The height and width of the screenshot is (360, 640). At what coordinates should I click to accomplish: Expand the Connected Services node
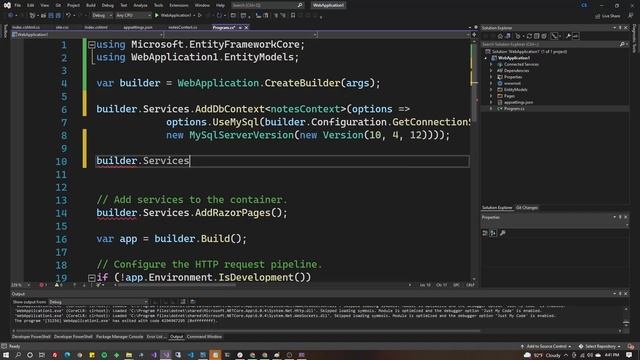tap(491, 64)
